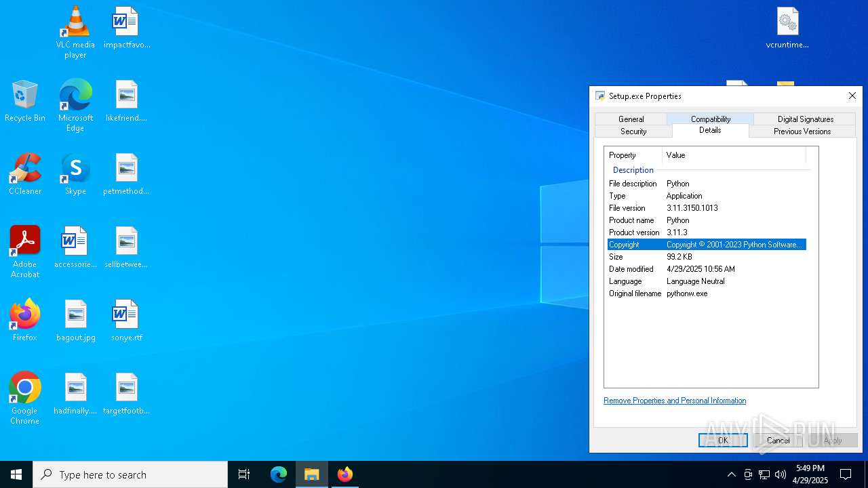Screen dimensions: 868x488
Task: Select sonye.rtf document icon
Action: tap(127, 320)
